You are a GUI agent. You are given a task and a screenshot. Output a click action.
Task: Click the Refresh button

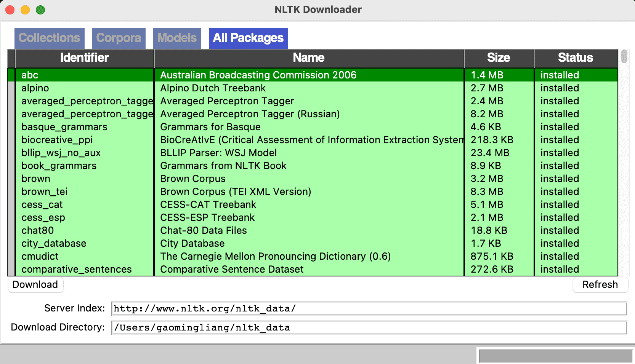(x=600, y=284)
